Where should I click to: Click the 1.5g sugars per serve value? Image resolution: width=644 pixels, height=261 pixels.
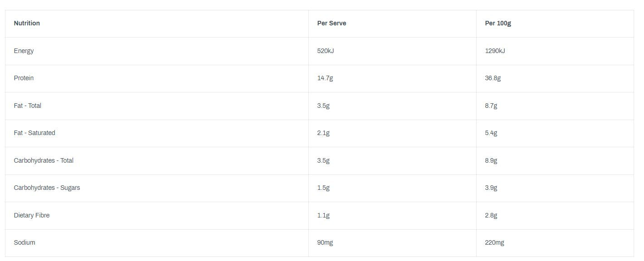(x=323, y=188)
